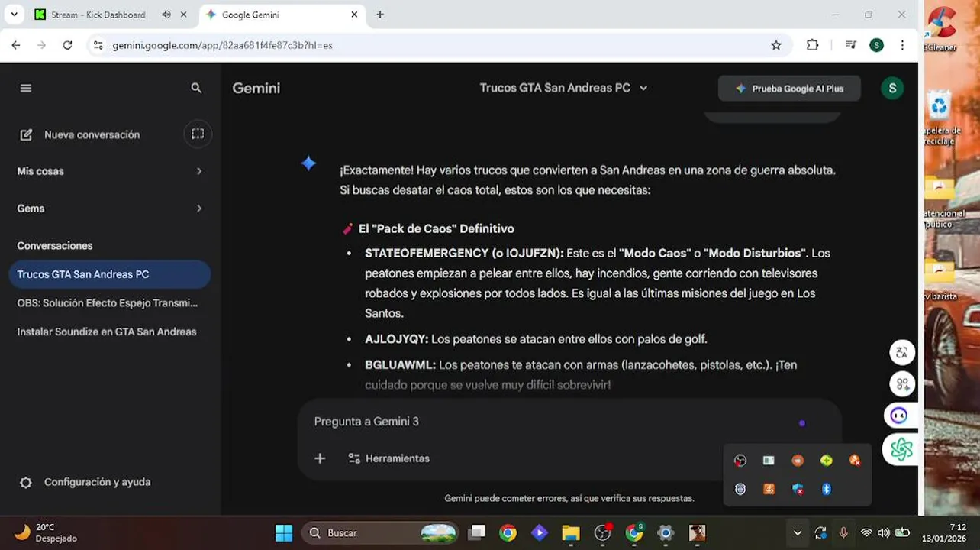Expand the Mis cosas section
Screen dimensions: 980x550
111,171
